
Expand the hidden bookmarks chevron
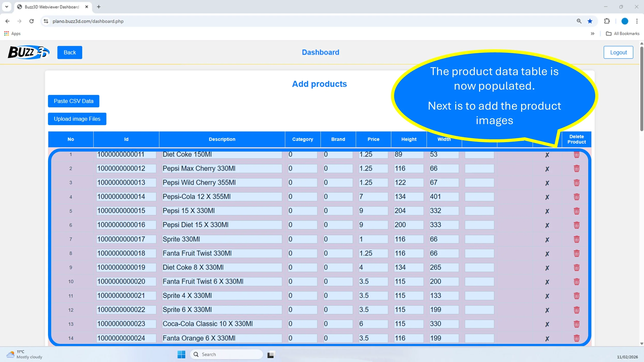click(592, 33)
